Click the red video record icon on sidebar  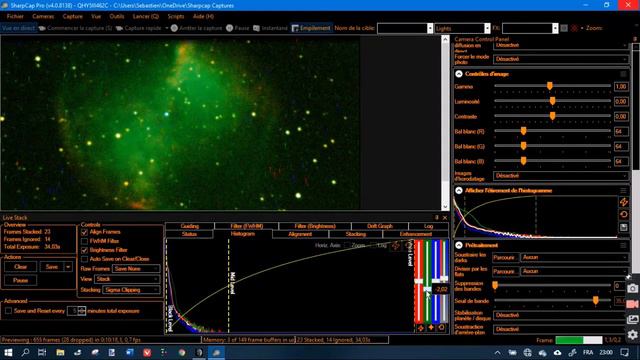click(633, 304)
